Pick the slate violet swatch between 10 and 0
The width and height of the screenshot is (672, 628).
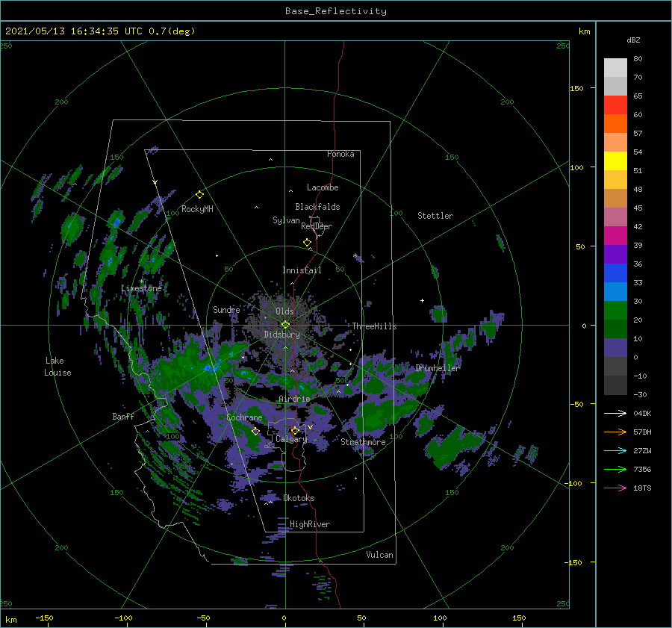pos(615,348)
